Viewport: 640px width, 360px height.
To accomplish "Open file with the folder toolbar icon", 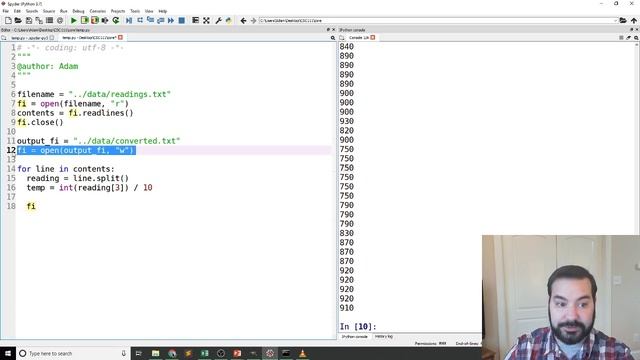I will point(18,20).
